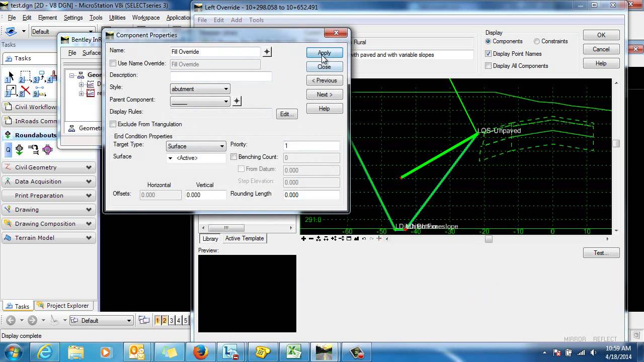Open the Windows Start menu
The width and height of the screenshot is (644, 362).
[13, 352]
